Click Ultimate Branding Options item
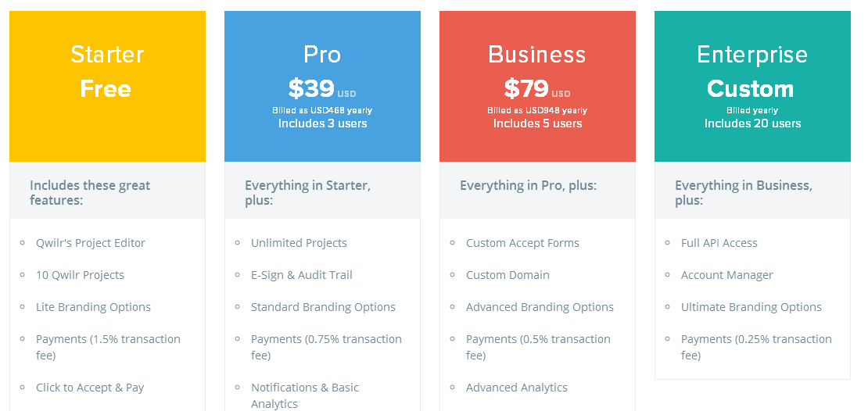 coord(751,307)
